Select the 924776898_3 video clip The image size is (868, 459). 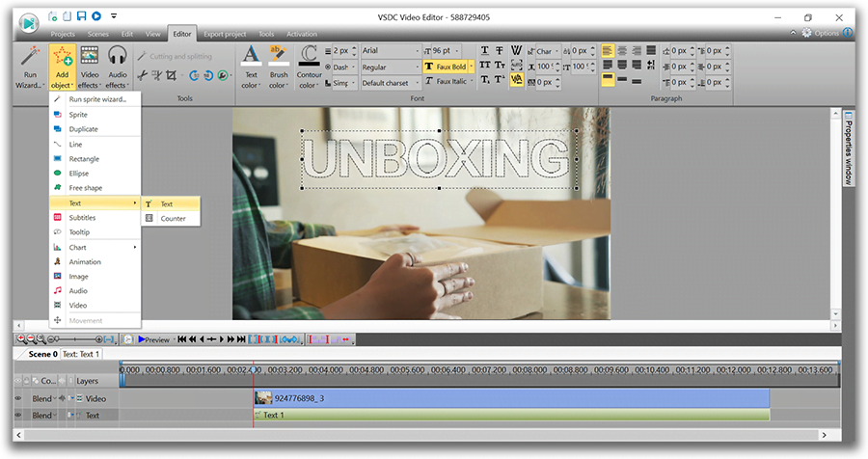(511, 398)
